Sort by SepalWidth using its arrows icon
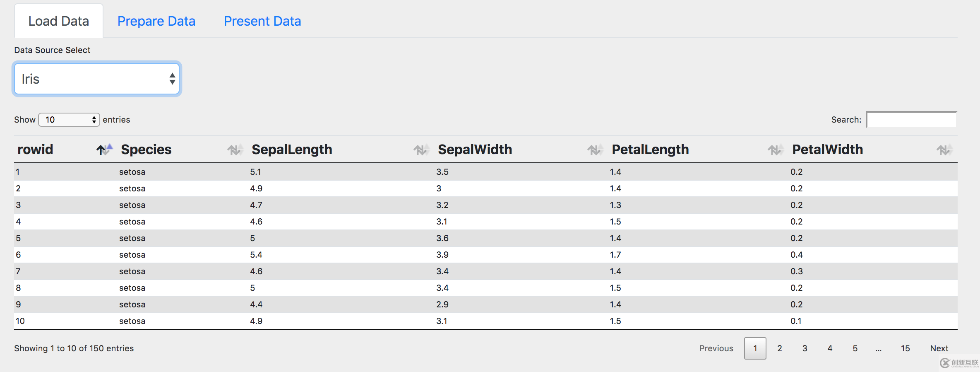 pos(595,150)
